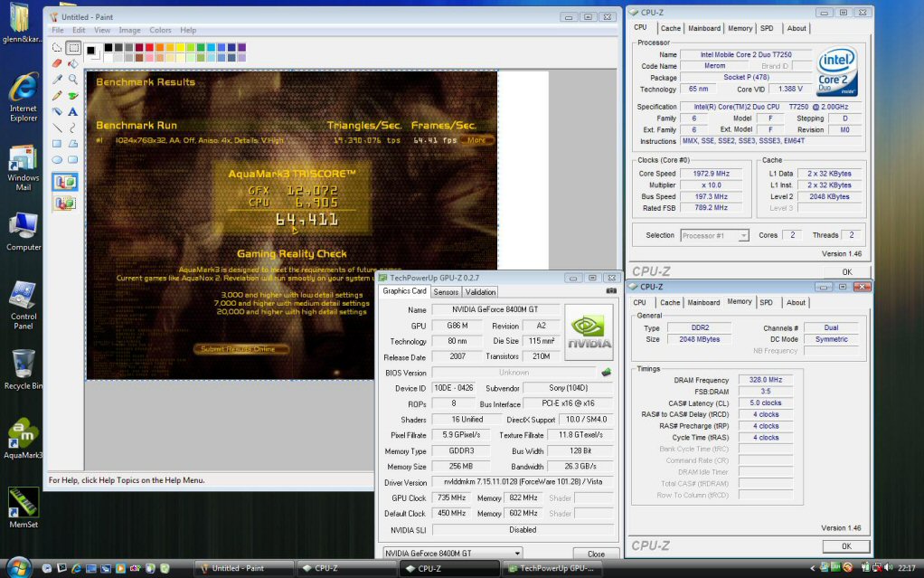Open the GeForce 8400M GT card dropdown
Image resolution: width=924 pixels, height=578 pixels.
453,554
